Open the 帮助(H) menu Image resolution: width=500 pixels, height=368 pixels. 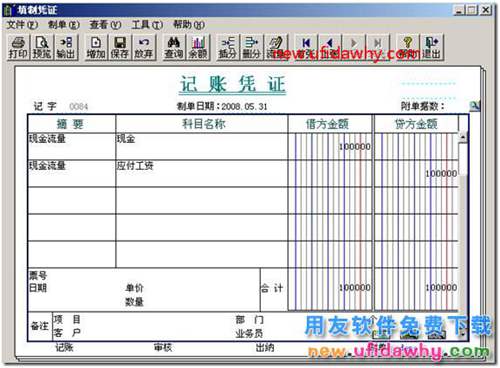tap(189, 25)
